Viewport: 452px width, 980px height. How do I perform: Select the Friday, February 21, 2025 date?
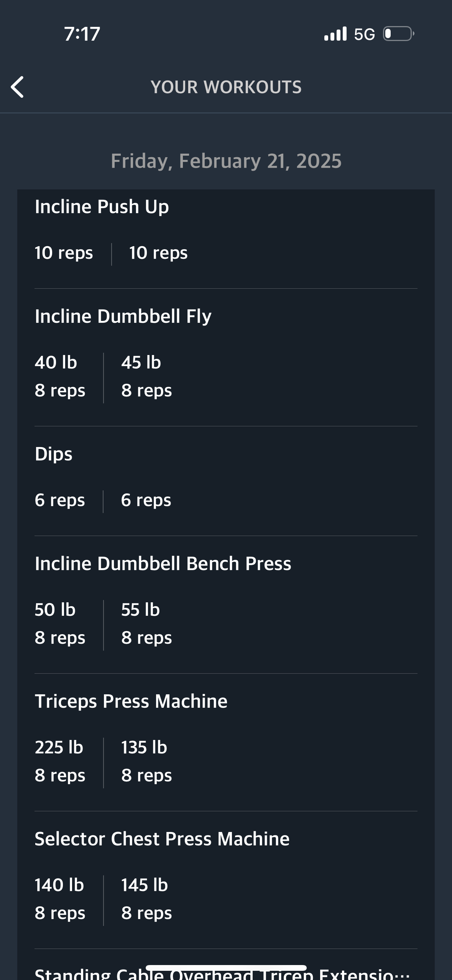[x=226, y=161]
